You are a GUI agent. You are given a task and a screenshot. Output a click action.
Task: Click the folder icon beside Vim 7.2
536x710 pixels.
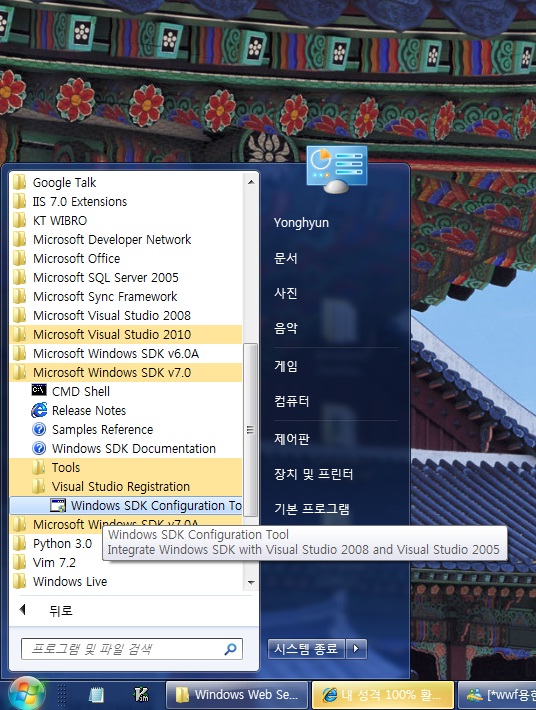click(19, 563)
